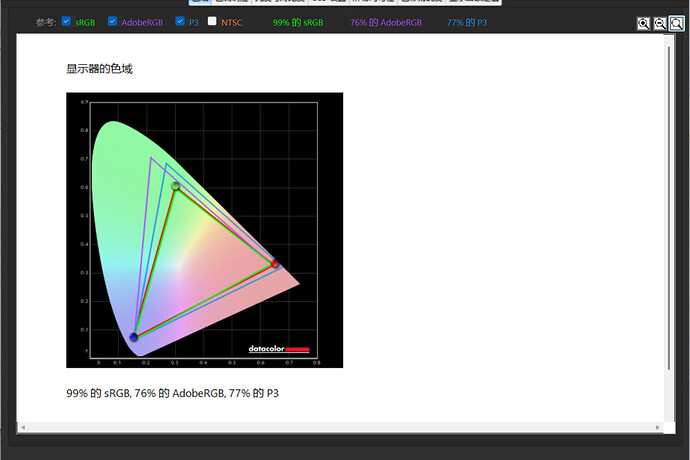The height and width of the screenshot is (460, 690).
Task: Click the horizontal scrollbar left arrow
Action: 23,427
